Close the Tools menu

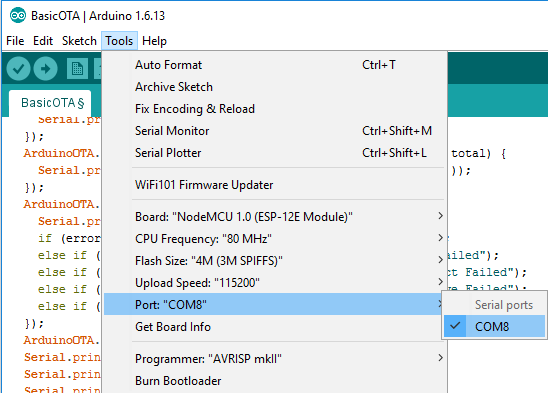[x=119, y=41]
